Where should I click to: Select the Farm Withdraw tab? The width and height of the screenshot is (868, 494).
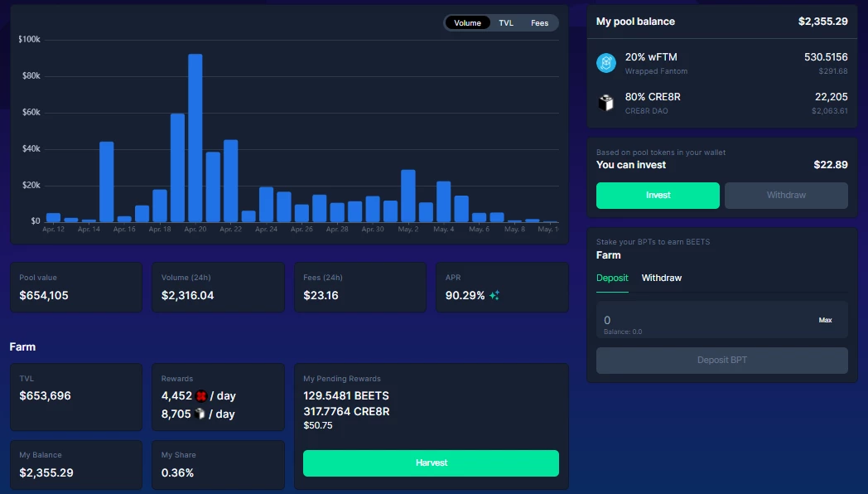tap(662, 278)
